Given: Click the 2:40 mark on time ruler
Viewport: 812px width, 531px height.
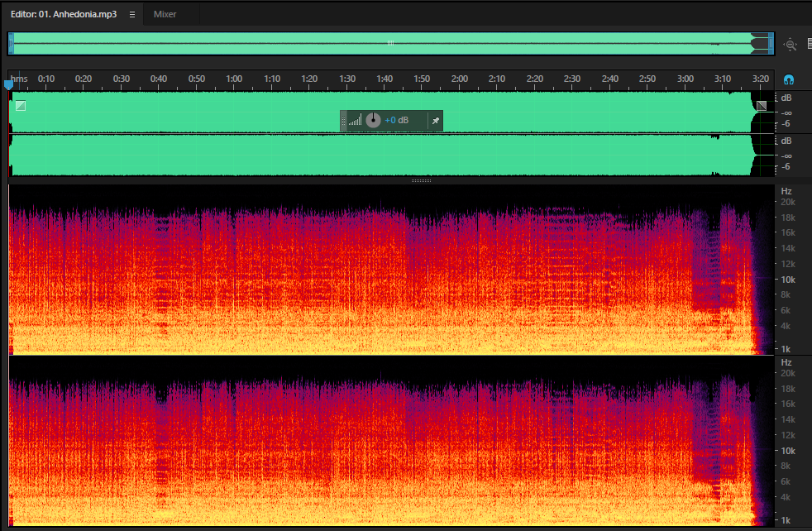Looking at the screenshot, I should pos(610,79).
